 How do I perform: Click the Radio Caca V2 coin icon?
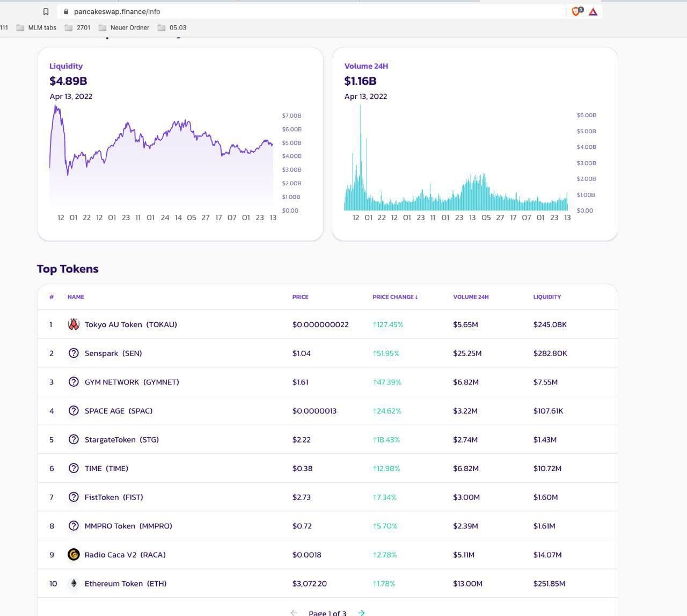click(x=74, y=554)
